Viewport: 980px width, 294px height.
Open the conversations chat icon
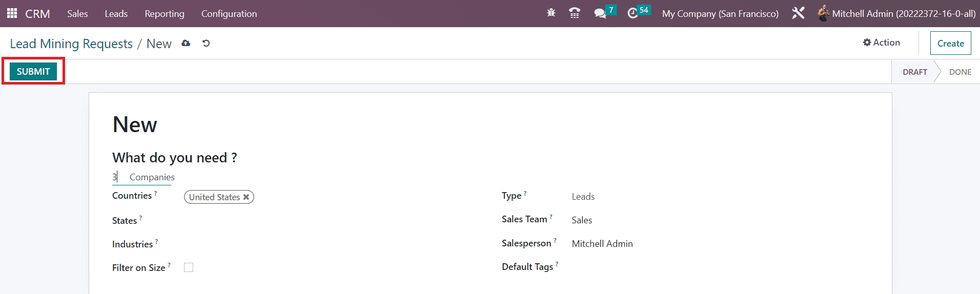(600, 13)
